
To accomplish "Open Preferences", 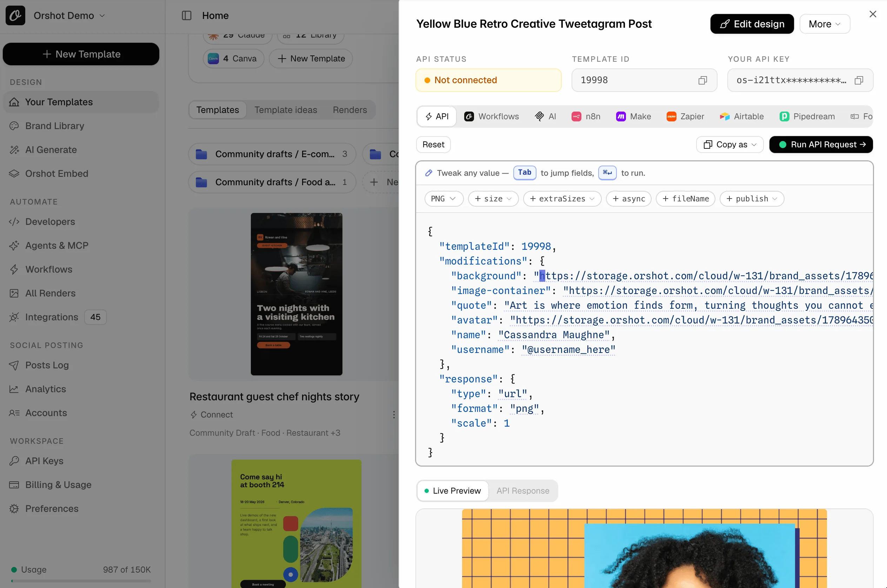I will [x=81, y=509].
